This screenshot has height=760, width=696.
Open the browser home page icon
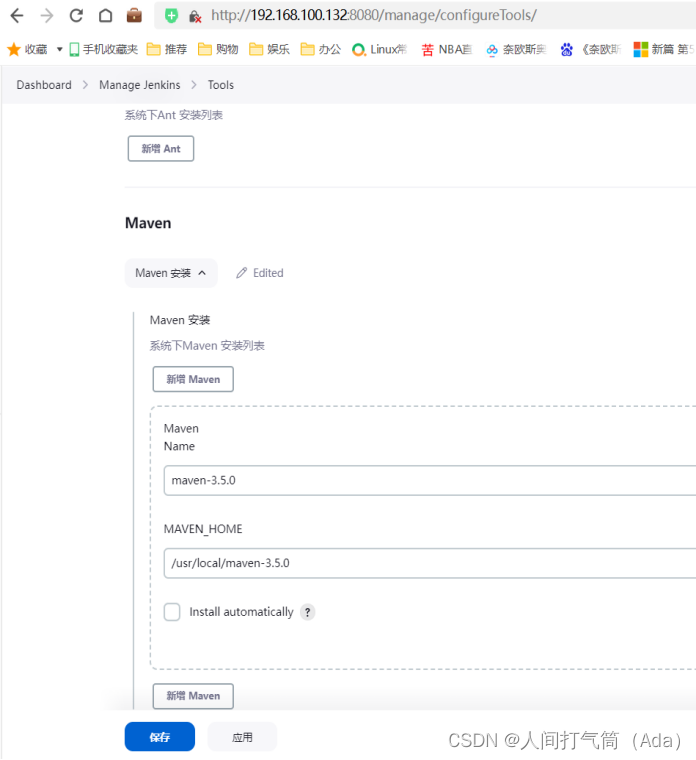[x=105, y=16]
